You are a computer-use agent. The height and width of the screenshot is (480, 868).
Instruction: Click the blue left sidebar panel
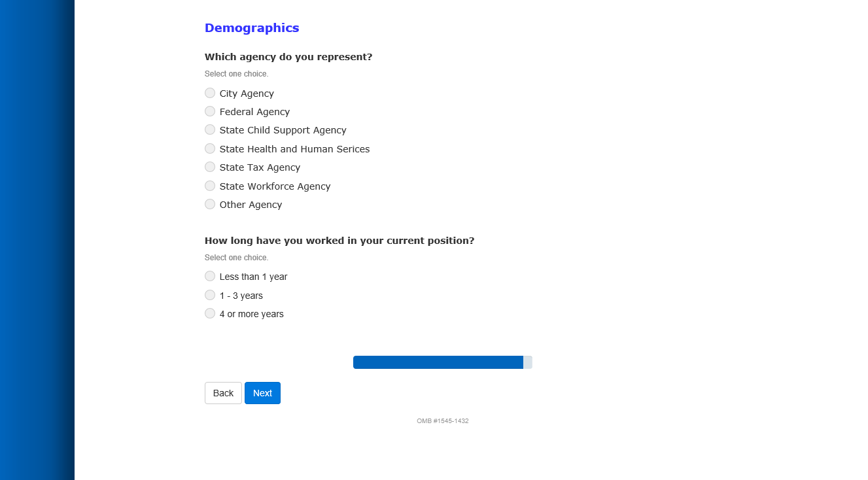[x=37, y=240]
